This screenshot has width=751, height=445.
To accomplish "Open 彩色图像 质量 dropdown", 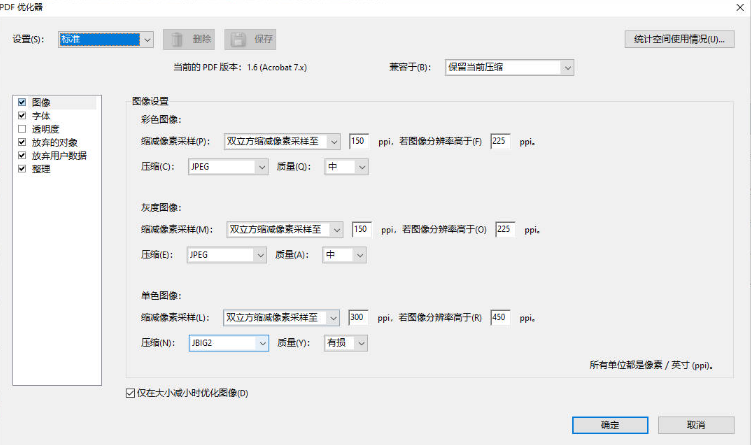I will [x=346, y=167].
